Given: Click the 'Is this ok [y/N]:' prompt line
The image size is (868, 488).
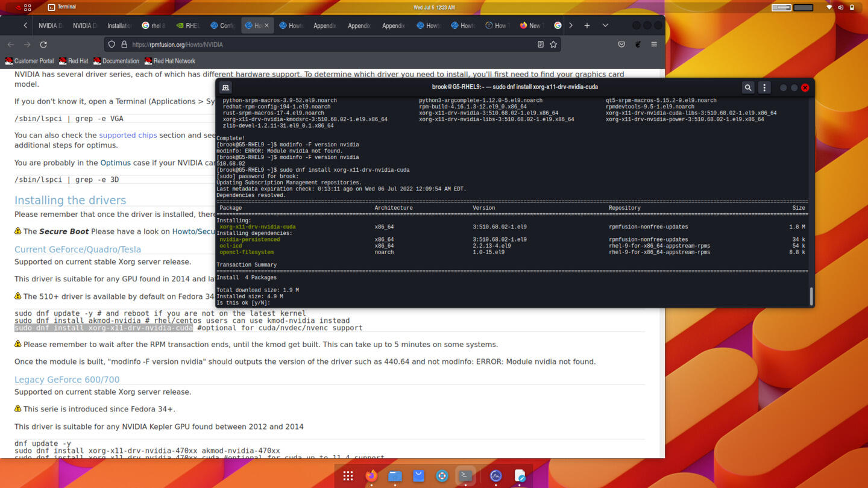Looking at the screenshot, I should pyautogui.click(x=244, y=303).
